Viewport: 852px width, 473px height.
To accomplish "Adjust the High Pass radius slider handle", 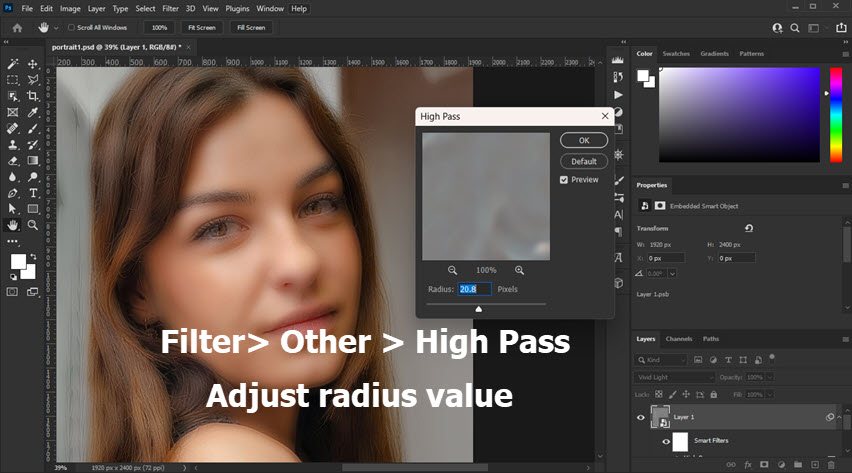I will coord(479,309).
